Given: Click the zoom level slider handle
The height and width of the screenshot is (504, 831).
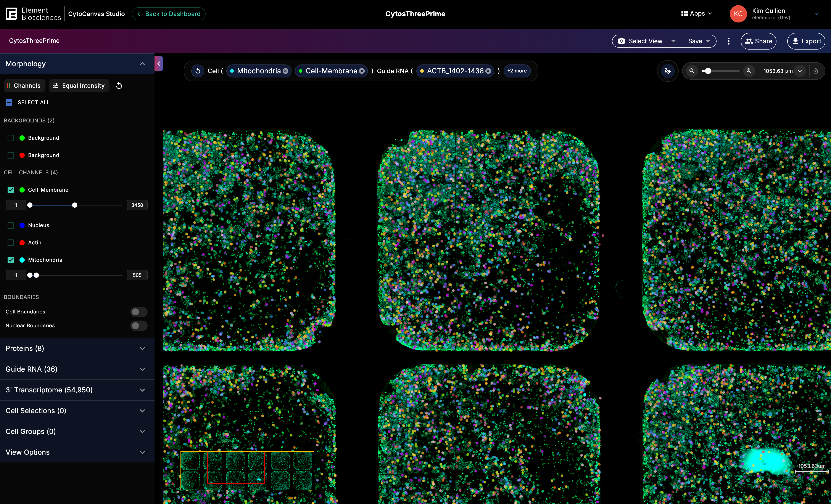Looking at the screenshot, I should (x=708, y=71).
